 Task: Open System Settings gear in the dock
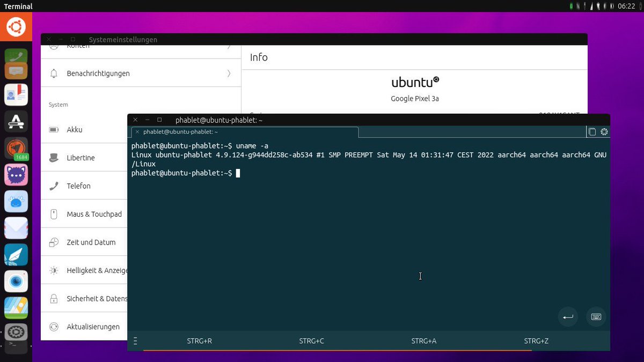[16, 333]
